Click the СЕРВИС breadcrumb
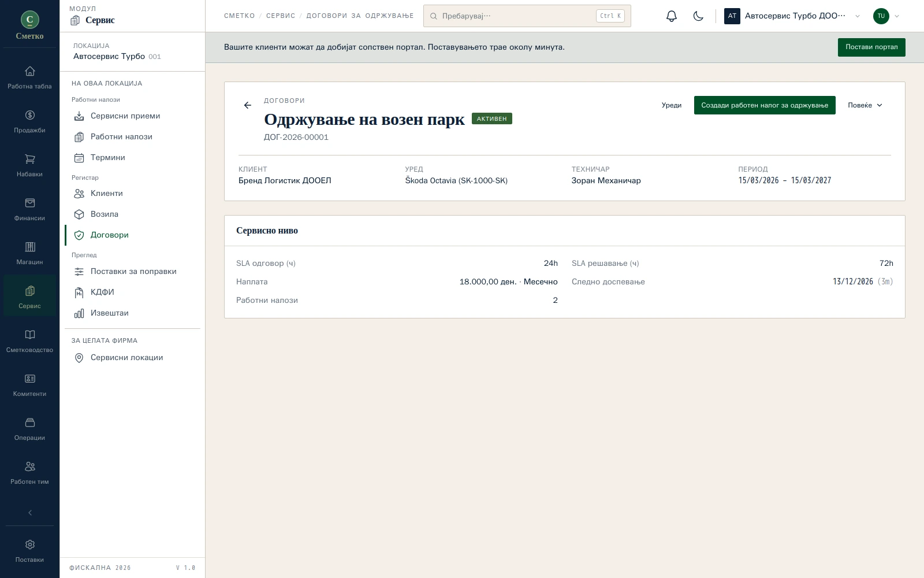This screenshot has height=578, width=924. [x=281, y=16]
